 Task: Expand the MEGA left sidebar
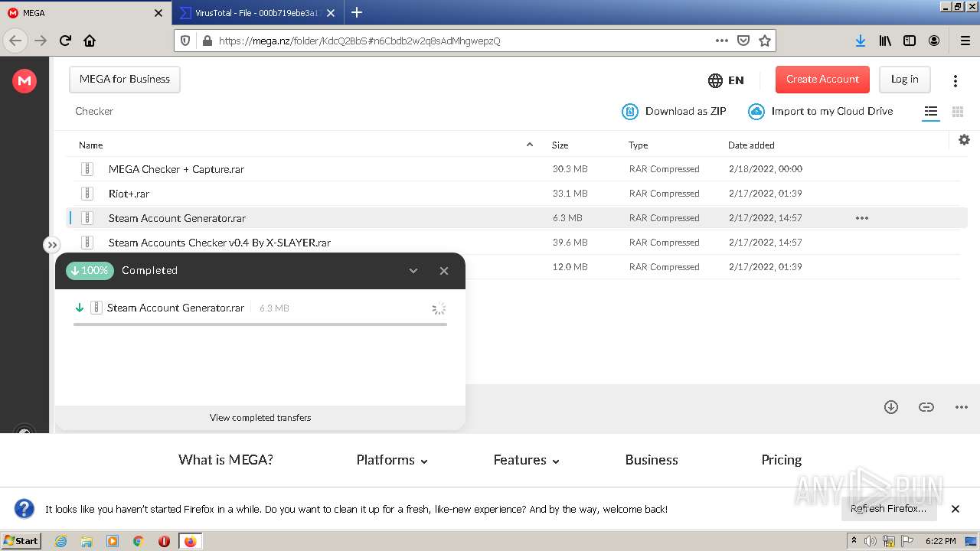51,245
